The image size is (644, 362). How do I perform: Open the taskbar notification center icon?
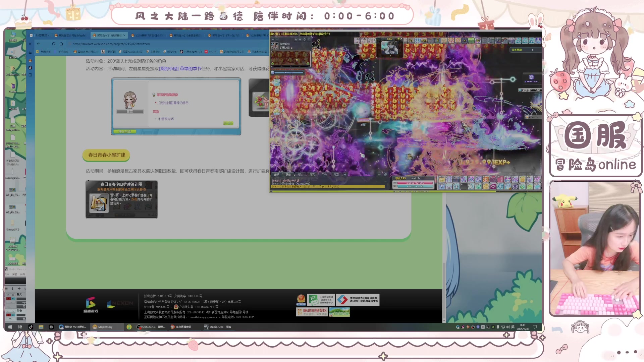(535, 327)
